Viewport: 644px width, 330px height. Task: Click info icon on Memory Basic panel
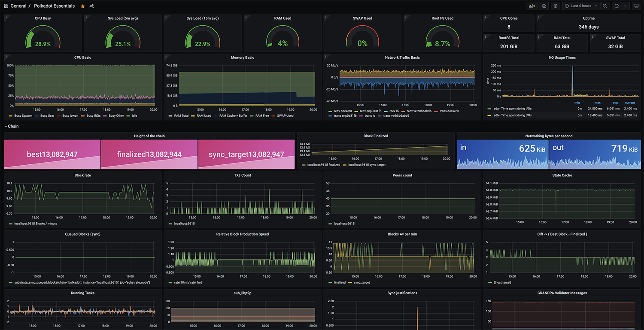(166, 56)
